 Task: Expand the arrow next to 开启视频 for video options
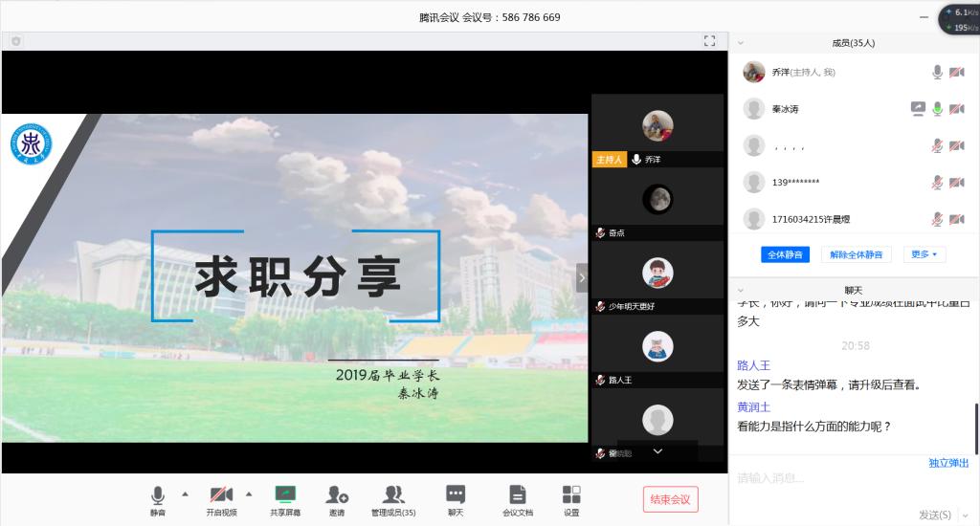point(249,494)
